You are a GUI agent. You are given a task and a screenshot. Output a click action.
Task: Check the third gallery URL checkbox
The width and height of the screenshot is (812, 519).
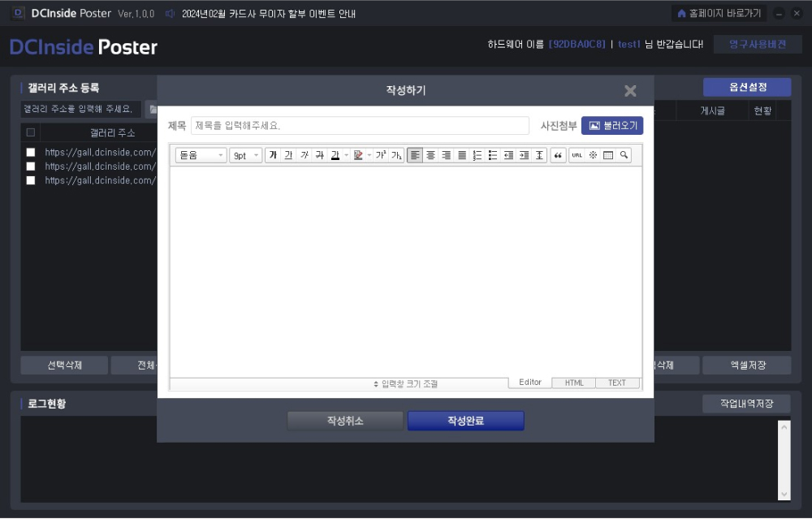(x=31, y=180)
